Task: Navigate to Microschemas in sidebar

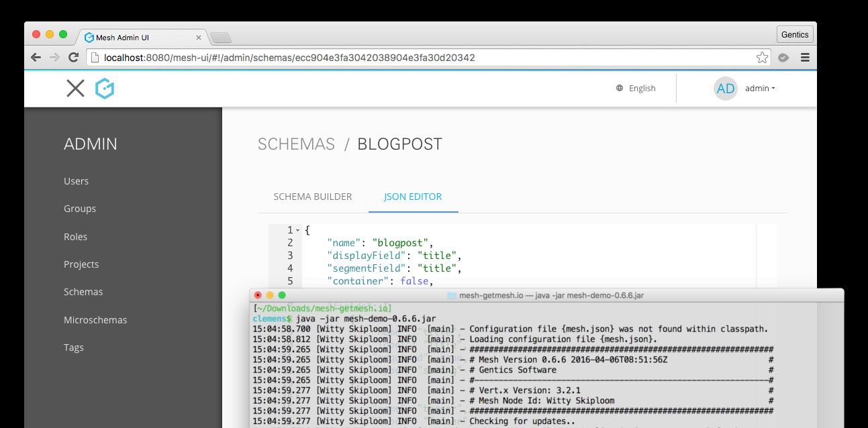Action: tap(95, 320)
